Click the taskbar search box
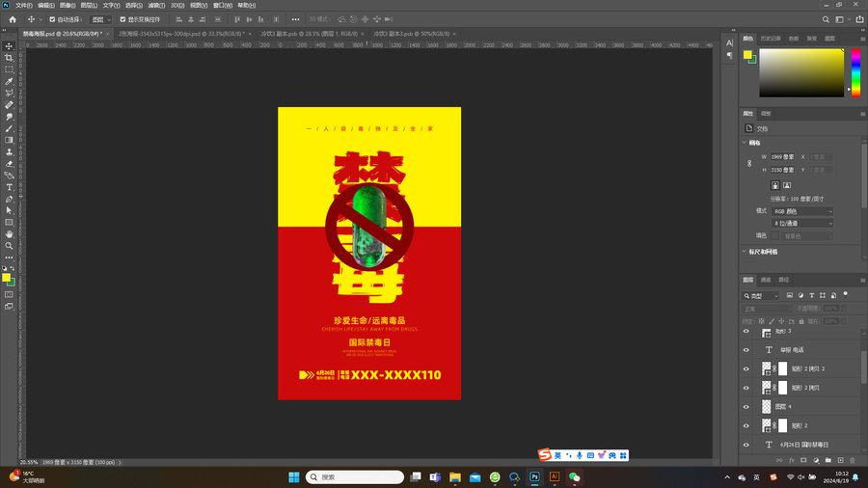 pos(355,477)
